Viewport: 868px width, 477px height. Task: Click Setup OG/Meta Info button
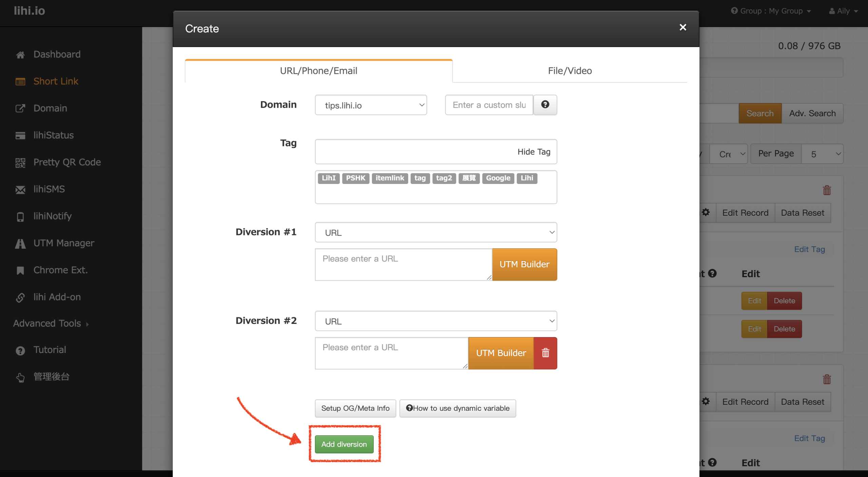pos(355,408)
